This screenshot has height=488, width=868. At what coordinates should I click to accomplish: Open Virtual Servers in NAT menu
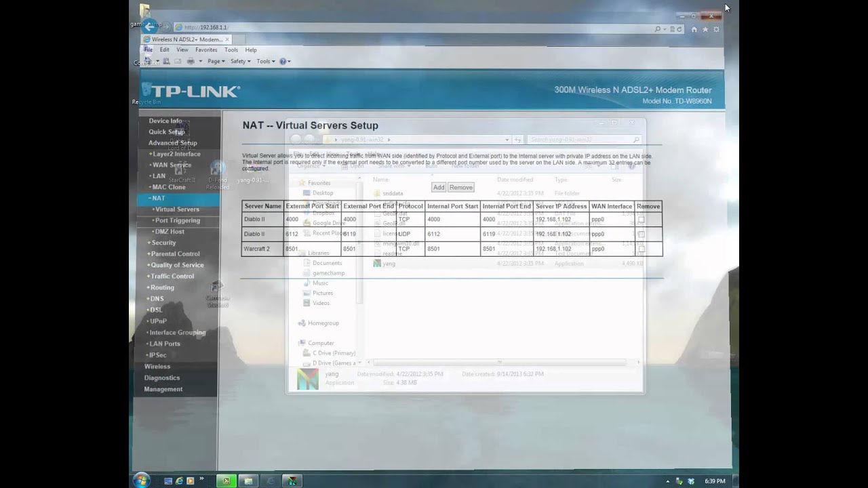click(176, 209)
